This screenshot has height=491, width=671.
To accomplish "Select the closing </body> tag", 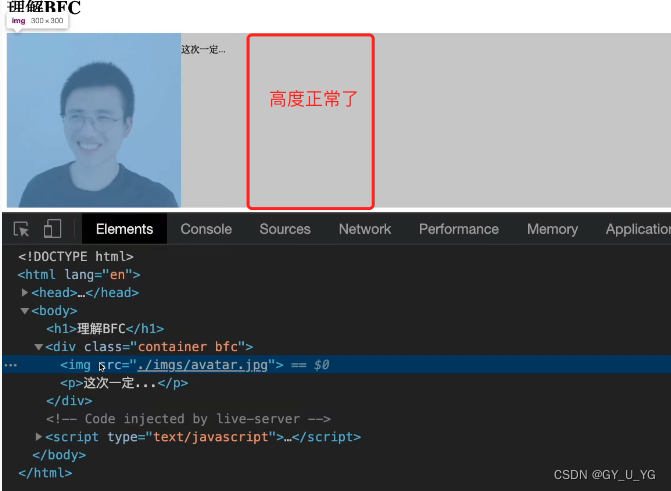I will click(59, 455).
